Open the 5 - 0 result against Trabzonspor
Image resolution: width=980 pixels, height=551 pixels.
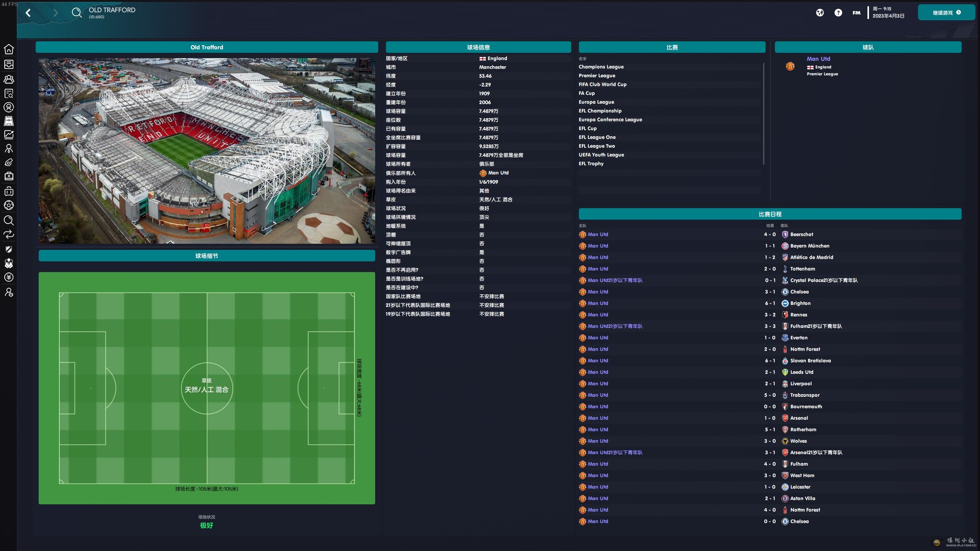click(770, 395)
